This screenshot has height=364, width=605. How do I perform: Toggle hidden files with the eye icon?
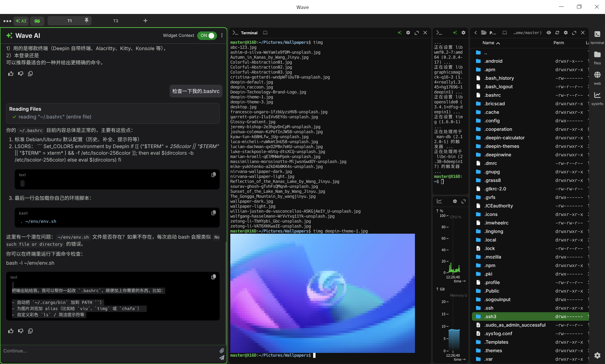[x=549, y=33]
